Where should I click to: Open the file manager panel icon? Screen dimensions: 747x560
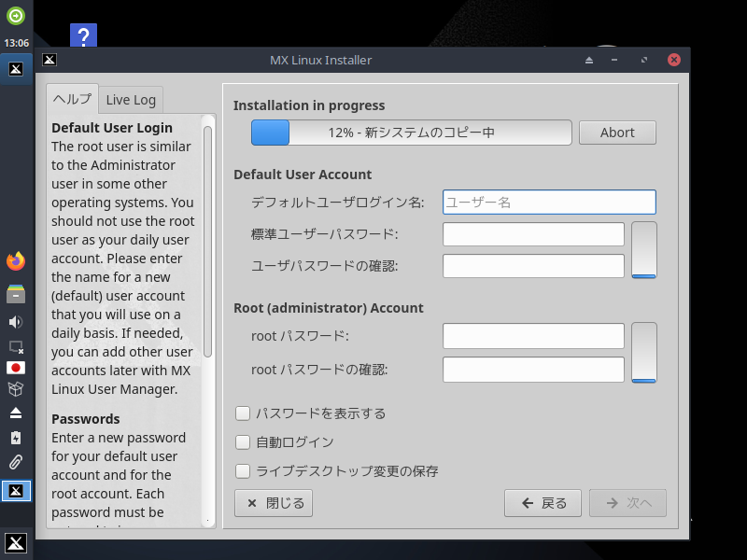(16, 294)
